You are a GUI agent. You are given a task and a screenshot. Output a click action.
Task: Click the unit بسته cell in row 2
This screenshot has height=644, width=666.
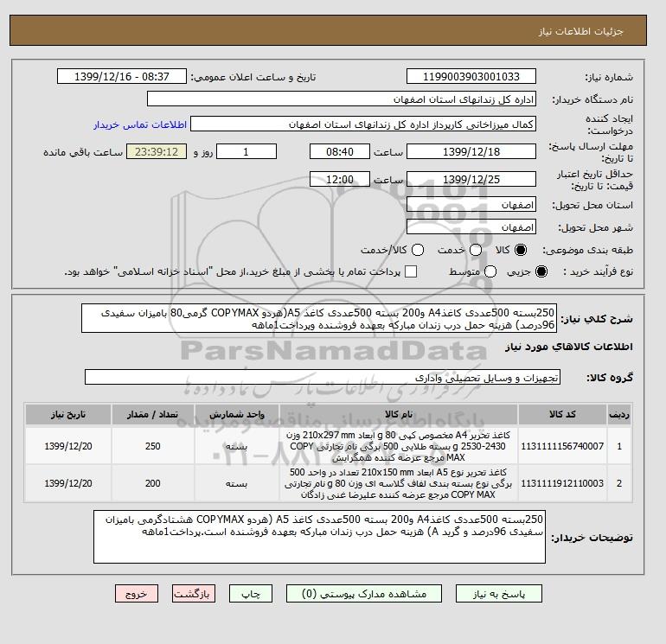pyautogui.click(x=237, y=483)
